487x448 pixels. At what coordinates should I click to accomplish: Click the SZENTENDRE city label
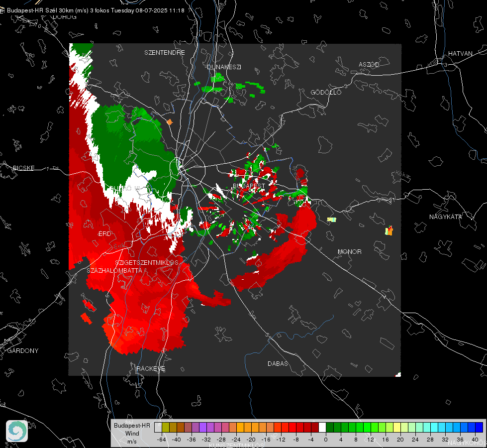click(x=165, y=53)
